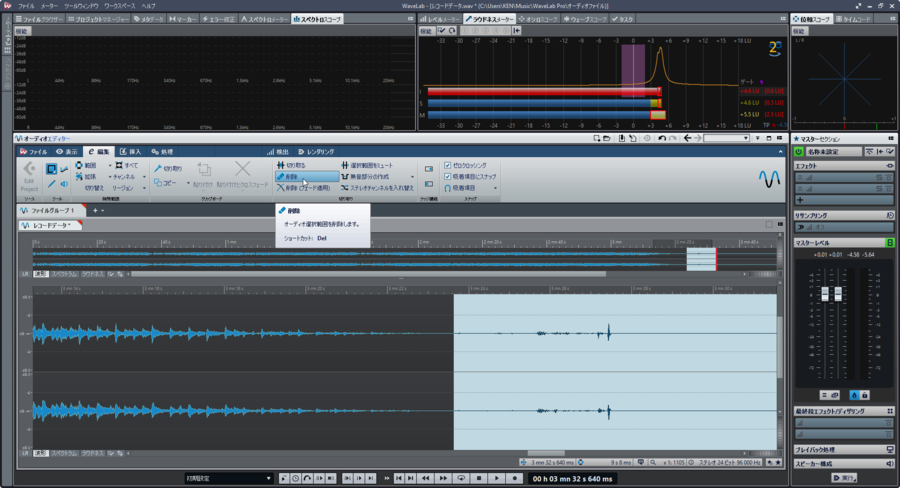Click ステレオチャンネルを入れ替え swap stereo channels
This screenshot has height=488, width=900.
[377, 188]
